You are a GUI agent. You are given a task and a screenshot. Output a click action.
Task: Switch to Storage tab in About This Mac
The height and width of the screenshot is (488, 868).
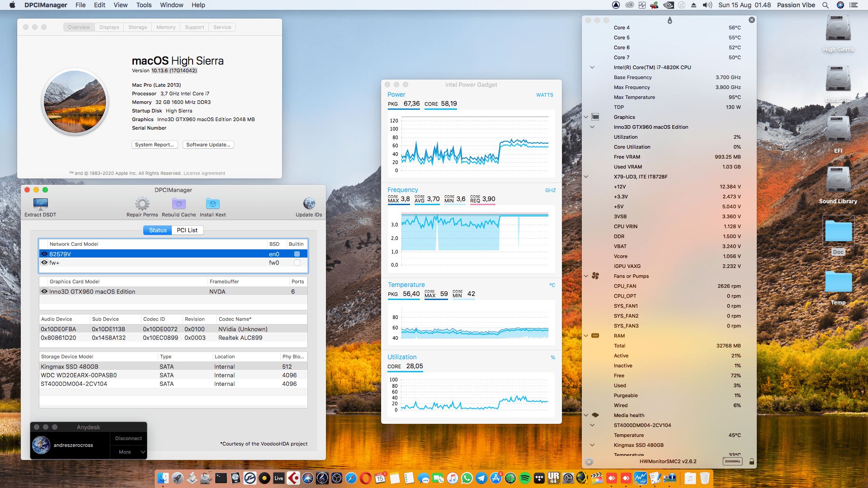click(x=137, y=27)
